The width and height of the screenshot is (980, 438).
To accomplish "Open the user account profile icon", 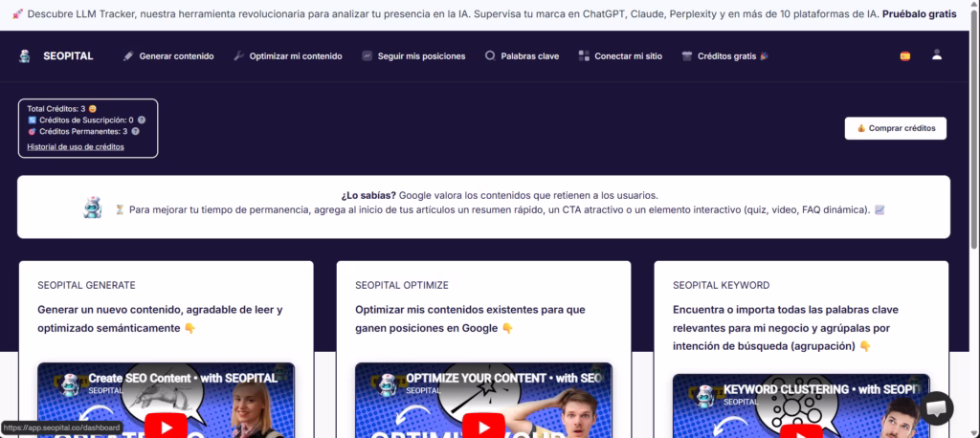I will click(936, 55).
